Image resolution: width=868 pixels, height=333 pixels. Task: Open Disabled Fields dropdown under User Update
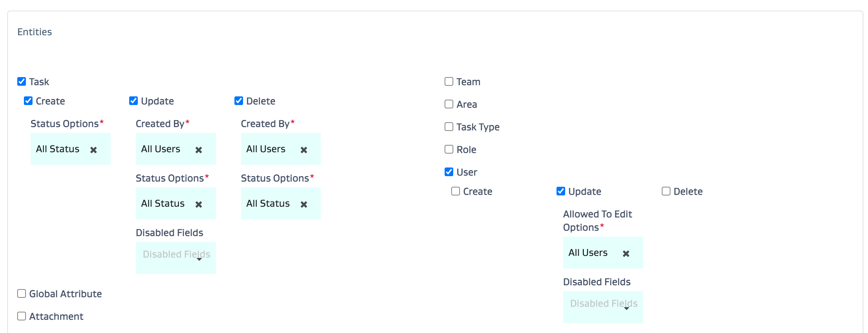coord(602,307)
